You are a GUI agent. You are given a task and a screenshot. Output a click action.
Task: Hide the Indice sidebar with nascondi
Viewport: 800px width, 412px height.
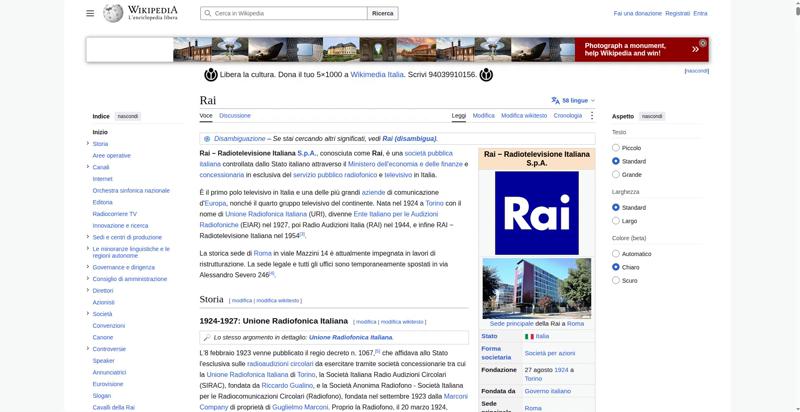pos(128,117)
